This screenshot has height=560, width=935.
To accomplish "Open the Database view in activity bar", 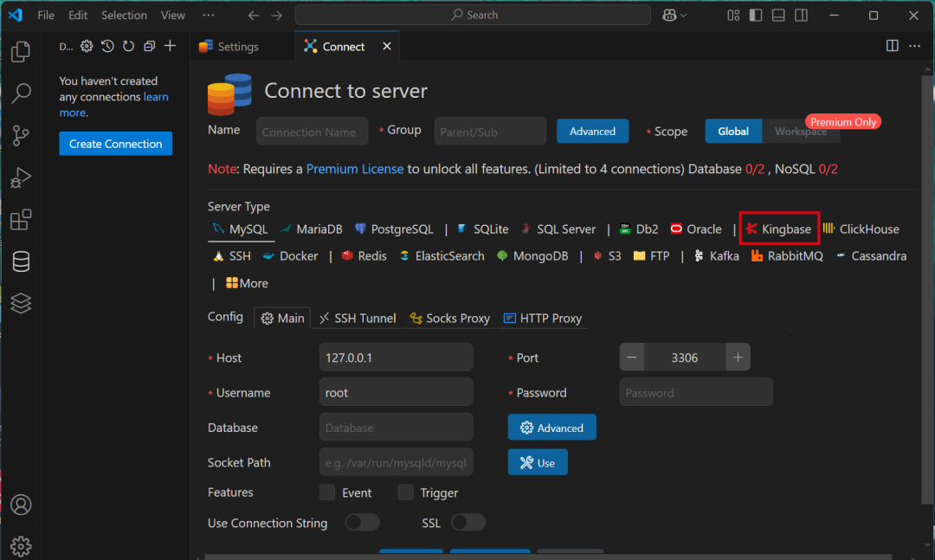I will point(21,261).
